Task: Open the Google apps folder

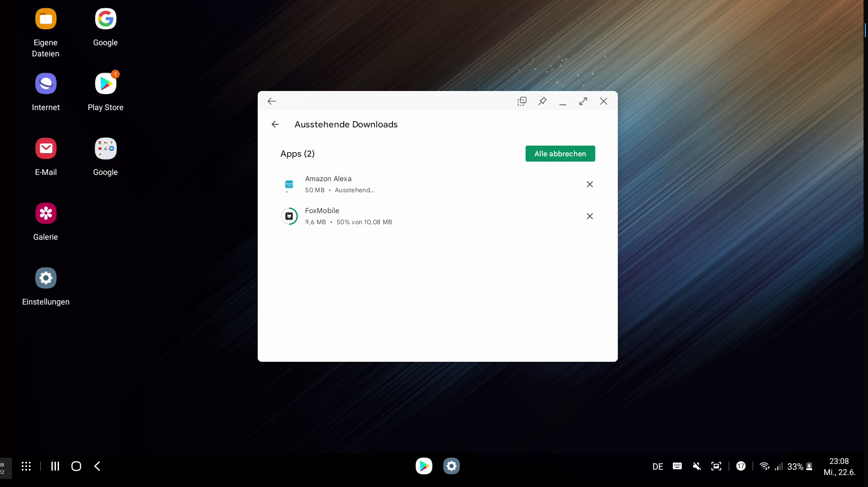Action: pyautogui.click(x=106, y=149)
